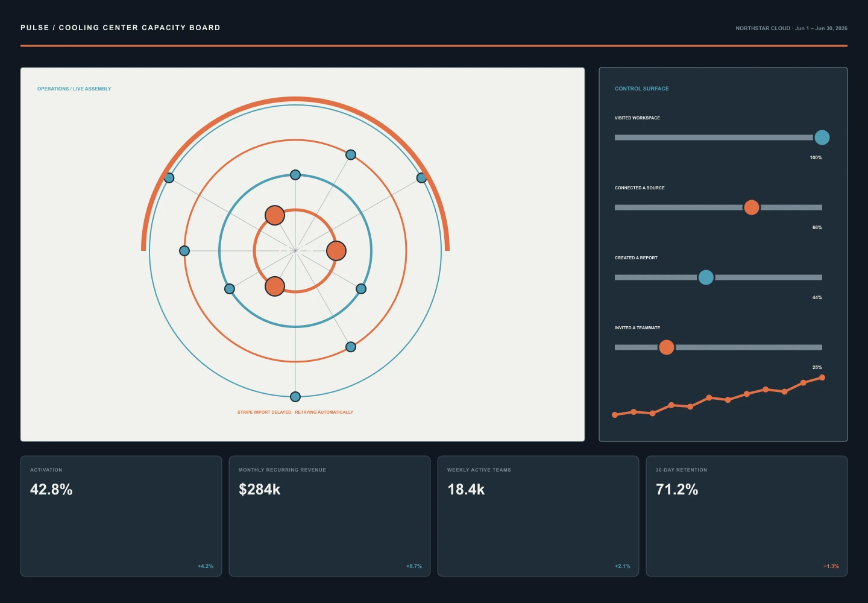Click the Visited Workspace slider handle
The width and height of the screenshot is (868, 603).
click(822, 137)
